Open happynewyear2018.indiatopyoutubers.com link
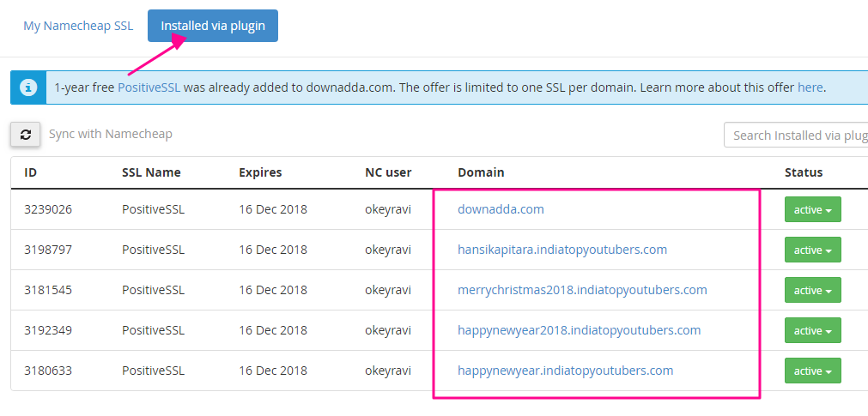 click(x=579, y=330)
